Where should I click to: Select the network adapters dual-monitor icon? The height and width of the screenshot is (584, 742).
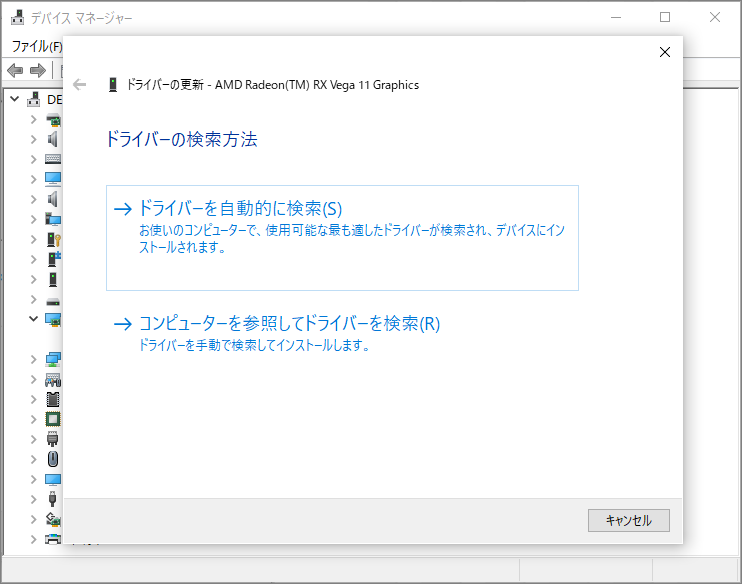point(53,360)
